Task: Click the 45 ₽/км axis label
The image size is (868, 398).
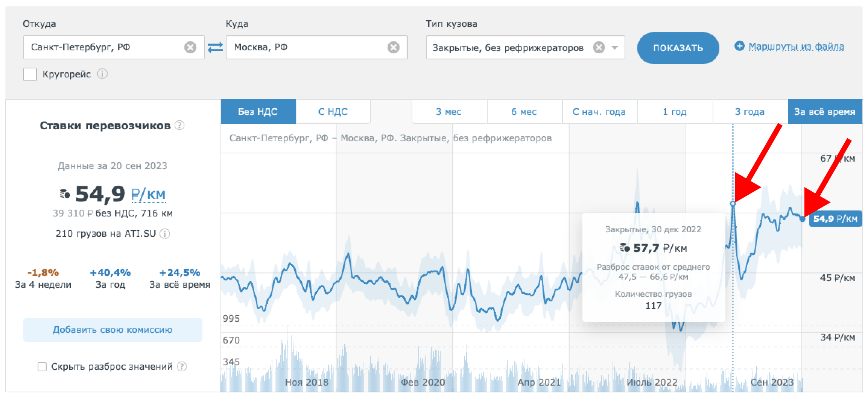Action: (x=838, y=278)
